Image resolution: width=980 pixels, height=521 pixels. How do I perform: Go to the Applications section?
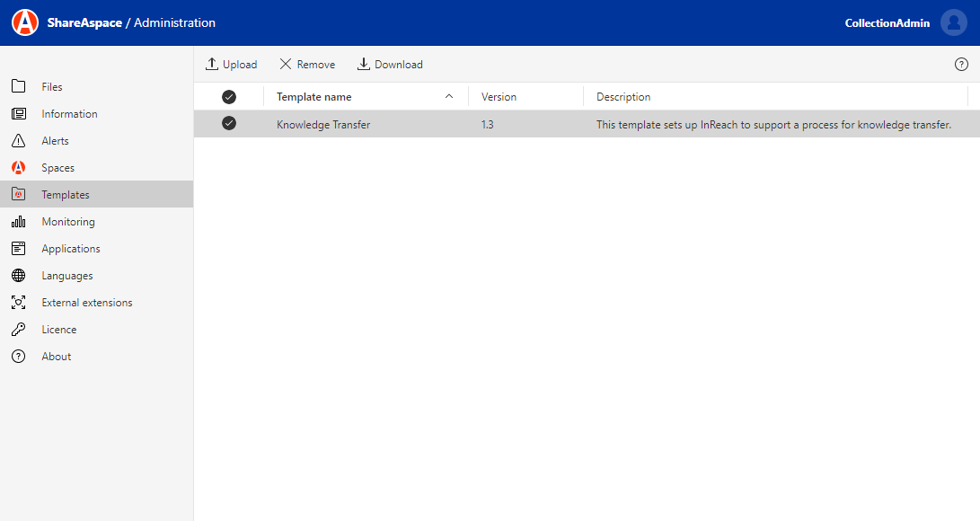point(71,249)
